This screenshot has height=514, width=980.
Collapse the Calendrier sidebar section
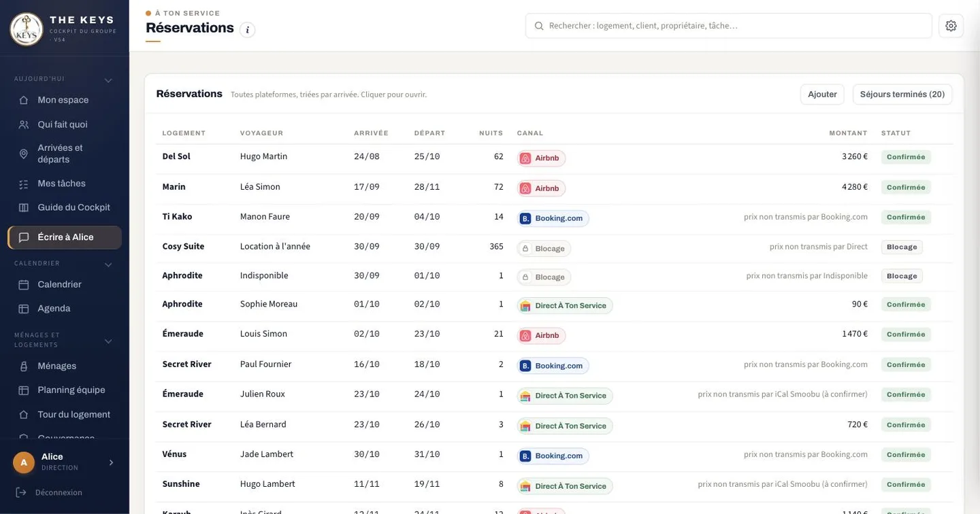point(108,264)
